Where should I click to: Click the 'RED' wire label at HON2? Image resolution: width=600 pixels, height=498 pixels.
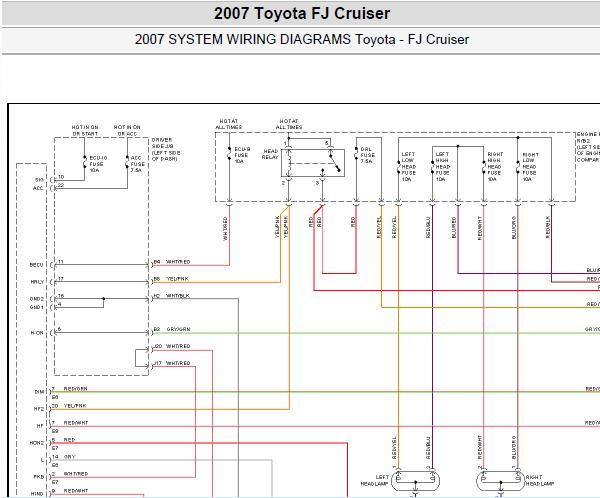coord(69,440)
